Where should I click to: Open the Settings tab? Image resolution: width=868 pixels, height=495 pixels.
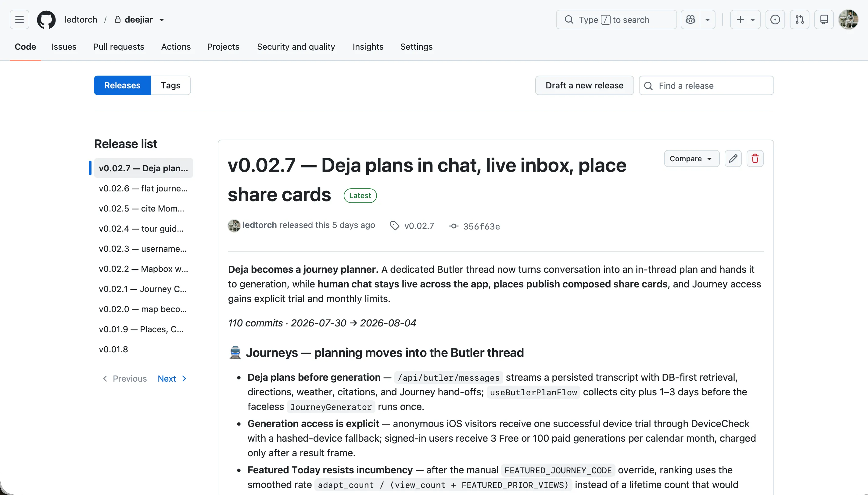tap(416, 47)
